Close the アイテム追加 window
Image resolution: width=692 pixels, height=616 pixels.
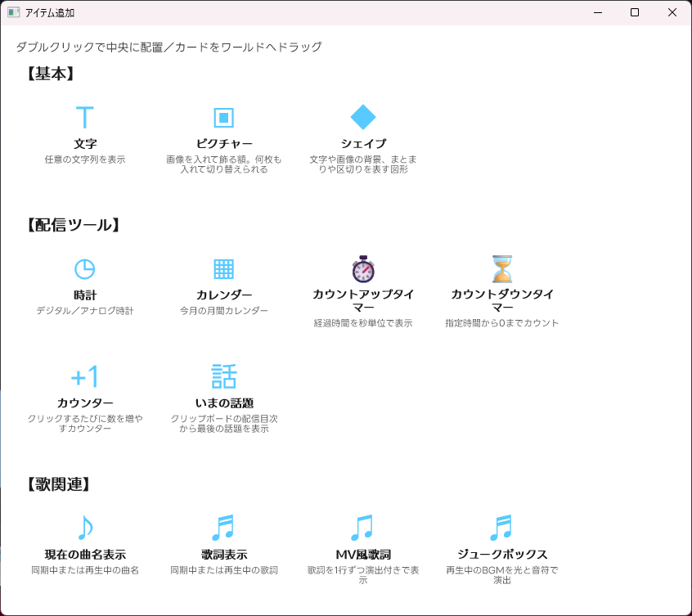[672, 12]
